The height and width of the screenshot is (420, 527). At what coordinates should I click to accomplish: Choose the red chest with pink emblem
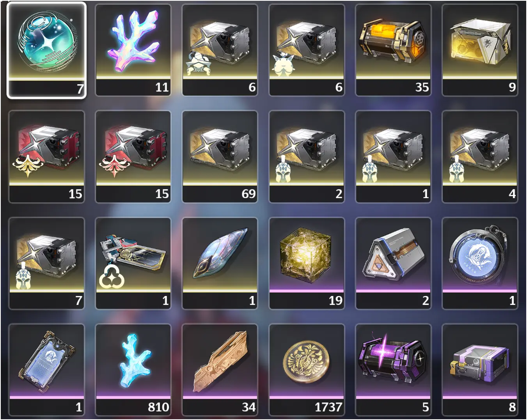133,157
